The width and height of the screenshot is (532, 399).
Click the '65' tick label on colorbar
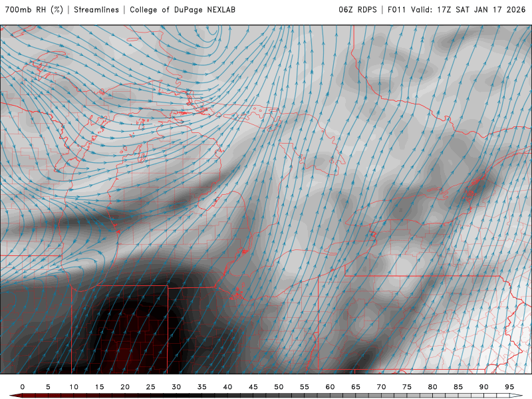356,387
